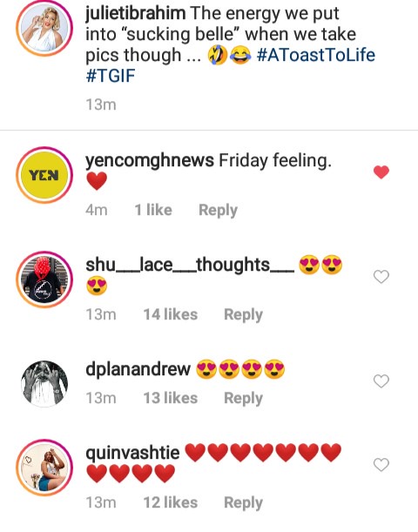This screenshot has height=532, width=418.
Task: Open julietibrahim's profile picture
Action: pyautogui.click(x=44, y=28)
